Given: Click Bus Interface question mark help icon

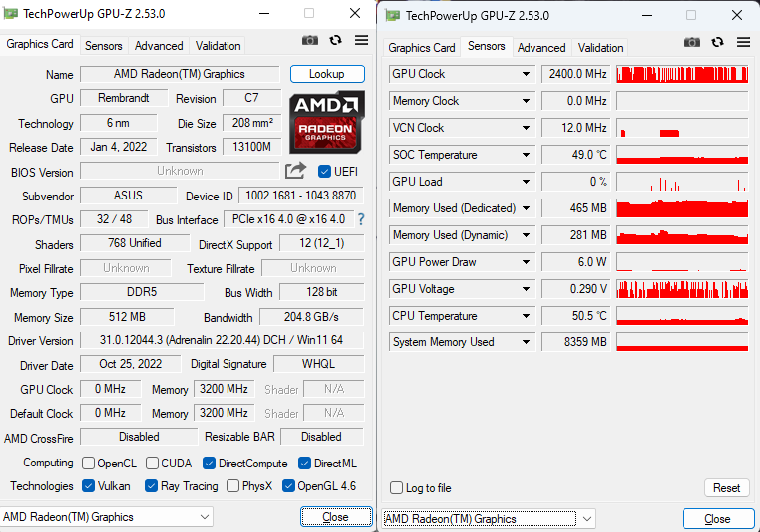Looking at the screenshot, I should point(361,219).
